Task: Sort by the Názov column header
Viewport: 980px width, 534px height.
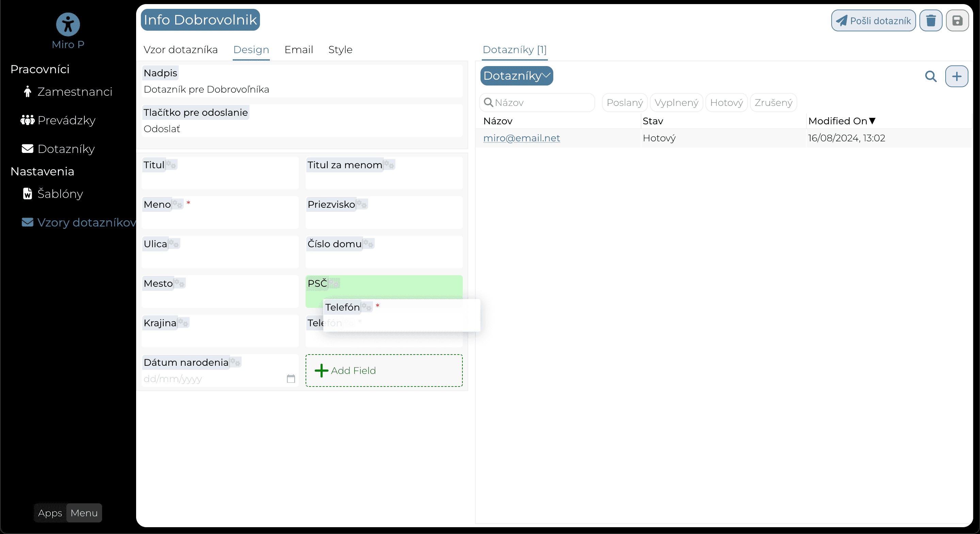Action: pyautogui.click(x=497, y=122)
